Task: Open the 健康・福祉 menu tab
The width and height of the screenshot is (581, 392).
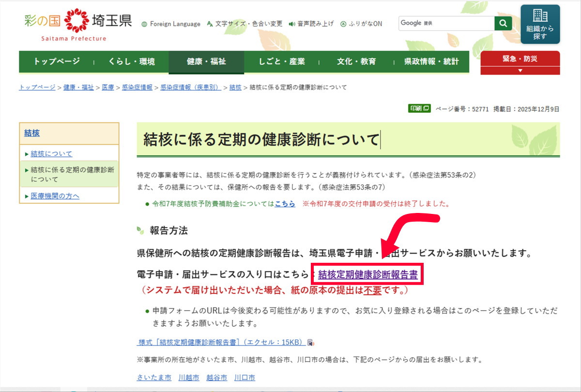Action: (206, 62)
